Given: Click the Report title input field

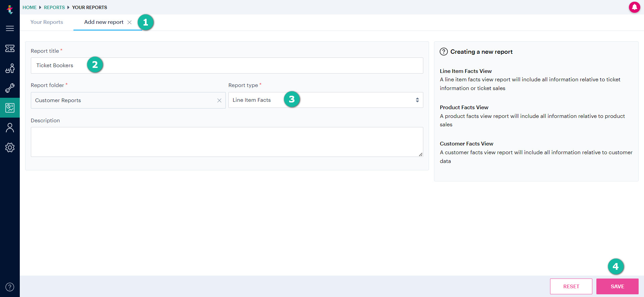Looking at the screenshot, I should tap(227, 66).
